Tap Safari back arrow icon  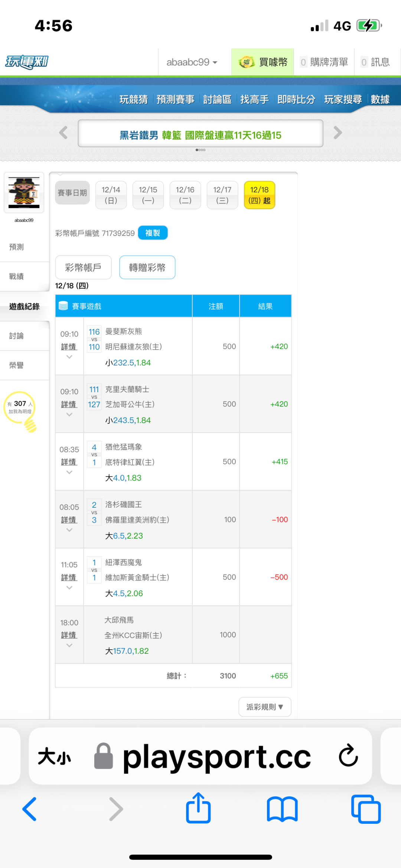[x=30, y=809]
